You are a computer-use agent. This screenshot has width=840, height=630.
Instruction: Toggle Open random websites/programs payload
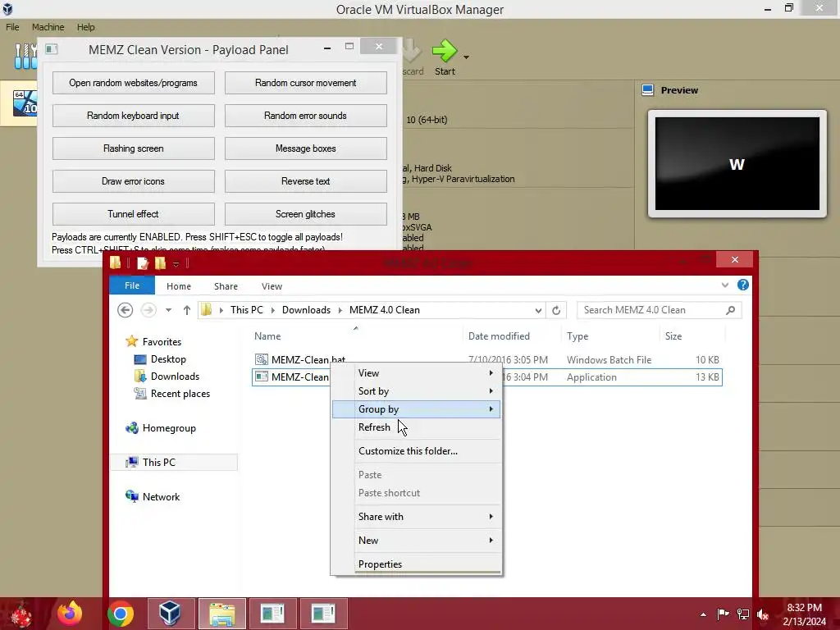(134, 83)
